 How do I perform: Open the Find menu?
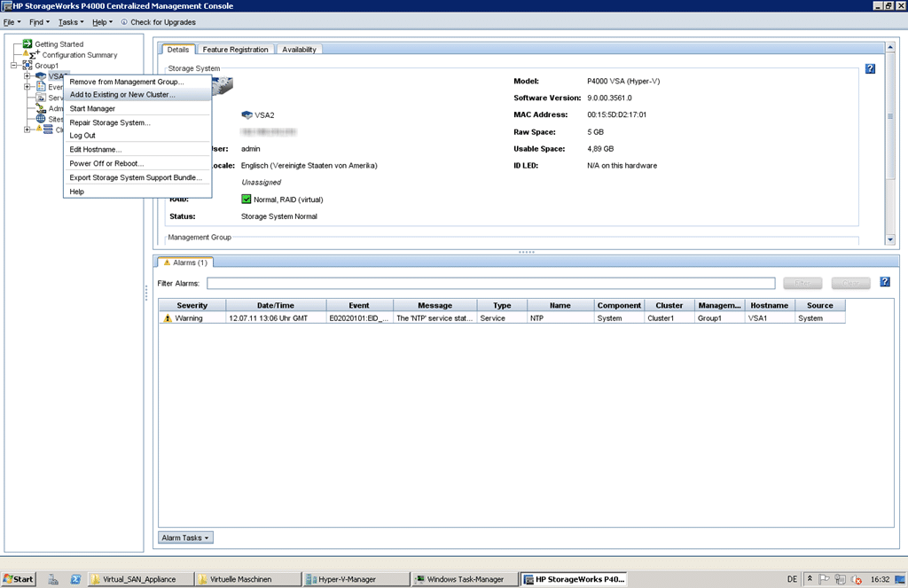click(39, 22)
